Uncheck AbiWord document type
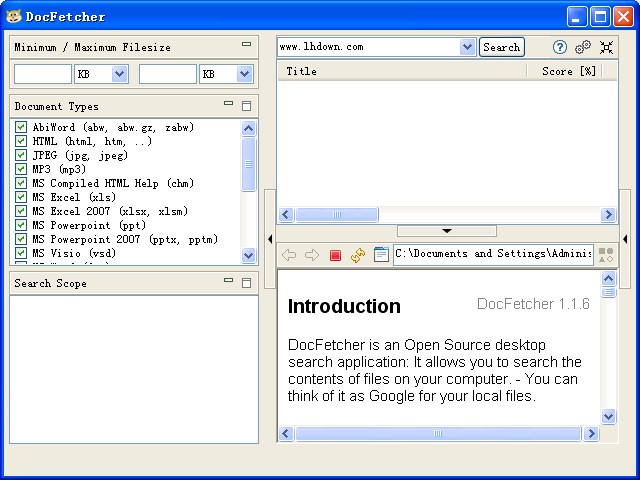 coord(21,127)
